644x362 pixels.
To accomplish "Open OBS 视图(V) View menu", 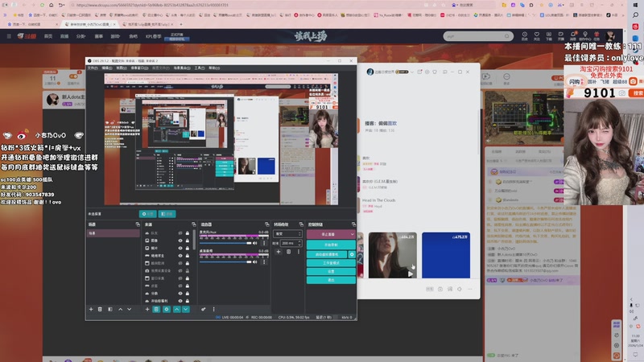I will pyautogui.click(x=122, y=68).
